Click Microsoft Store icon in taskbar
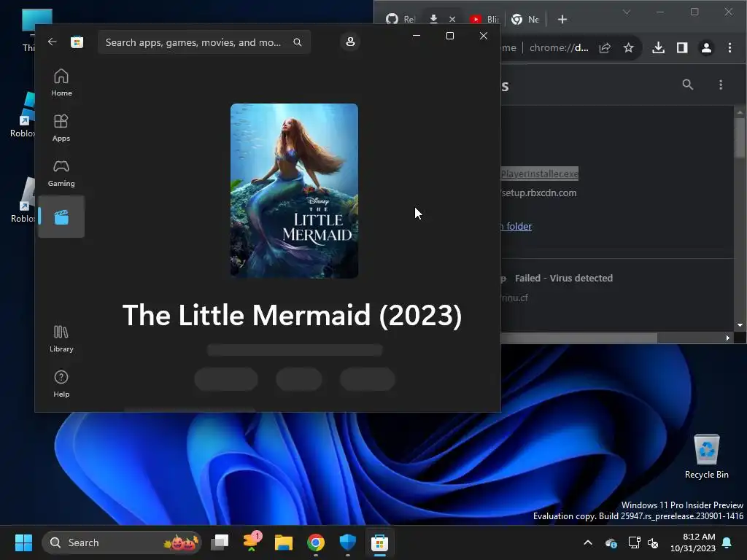 coord(379,542)
